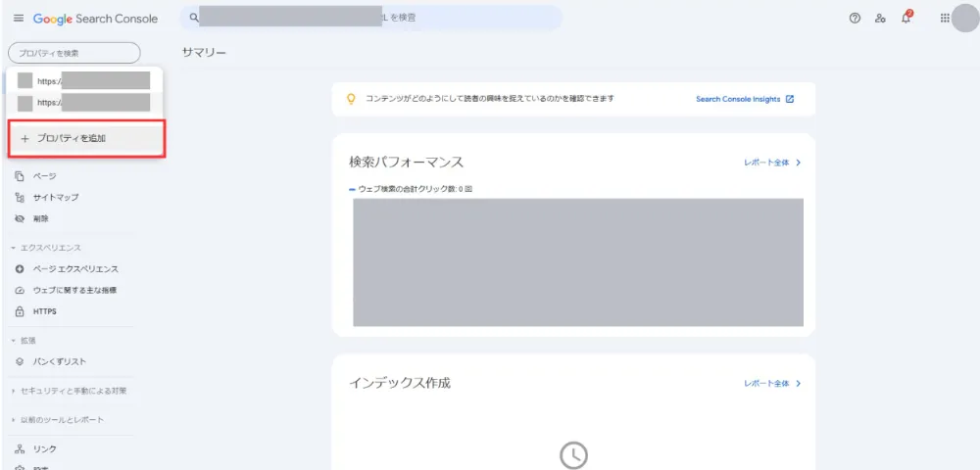Click chevron next to 検索パフォーマンス レポート全体
This screenshot has height=470, width=980.
click(x=798, y=163)
